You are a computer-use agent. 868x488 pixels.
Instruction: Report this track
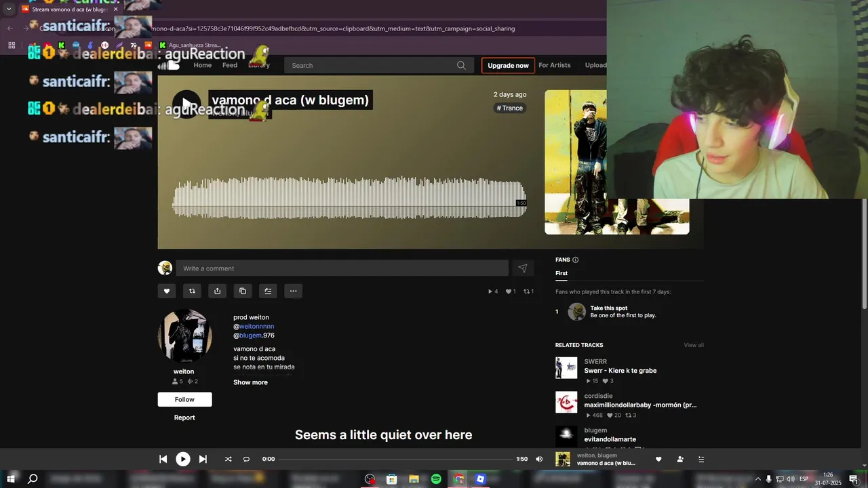point(184,418)
